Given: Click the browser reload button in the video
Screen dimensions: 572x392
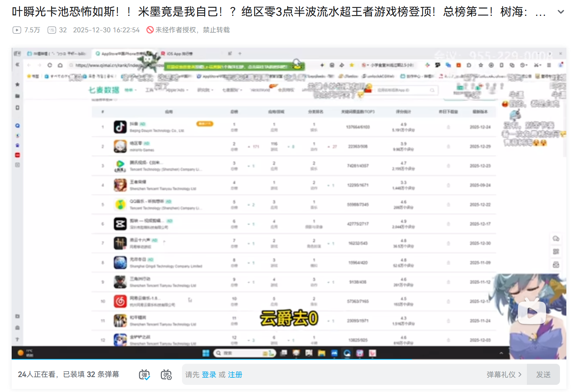Looking at the screenshot, I should pos(50,65).
